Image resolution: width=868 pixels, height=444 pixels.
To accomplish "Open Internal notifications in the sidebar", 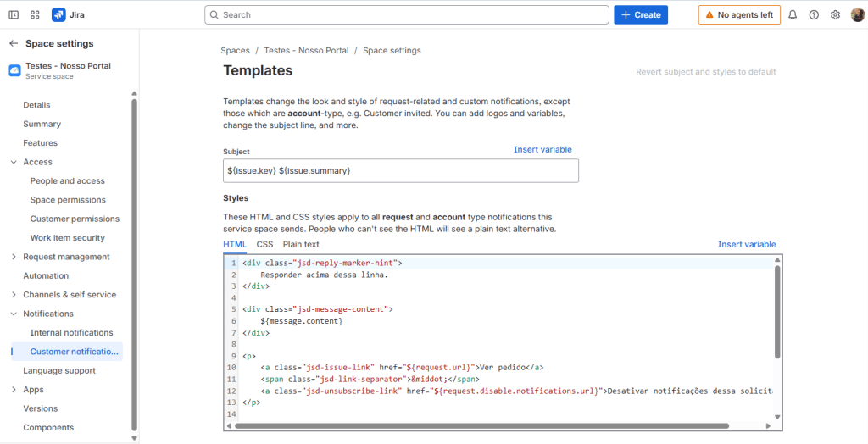I will point(71,333).
